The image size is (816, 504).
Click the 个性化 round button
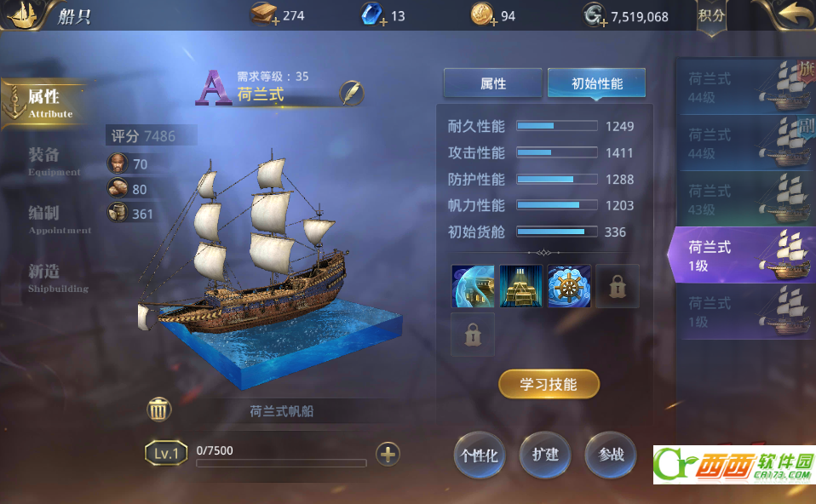coord(480,455)
